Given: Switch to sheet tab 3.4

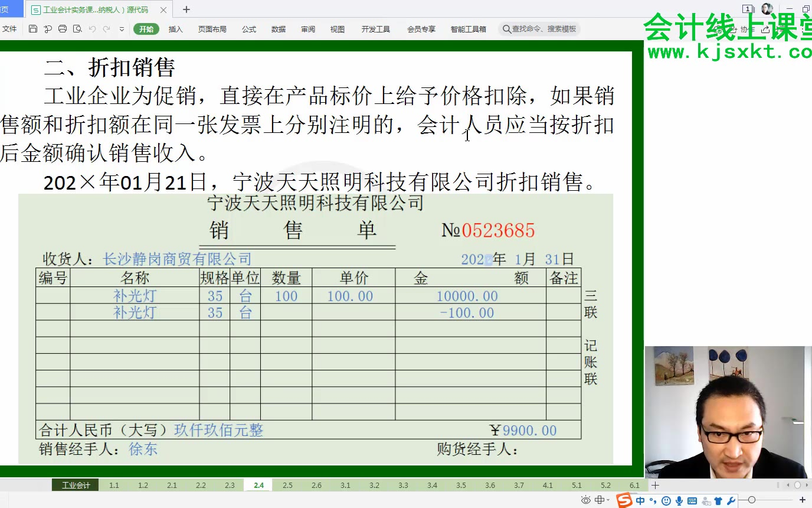Looking at the screenshot, I should 432,485.
